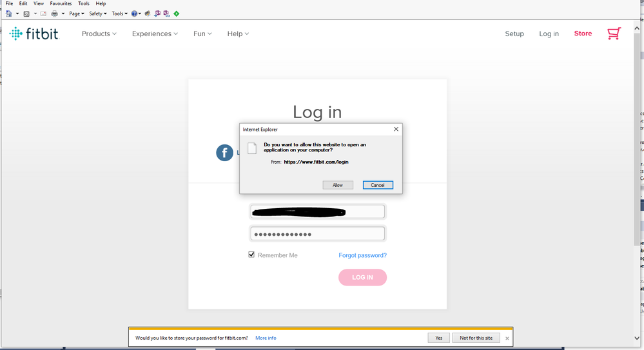Screen dimensions: 644x350
Task: Click Yes to store password
Action: click(x=438, y=338)
